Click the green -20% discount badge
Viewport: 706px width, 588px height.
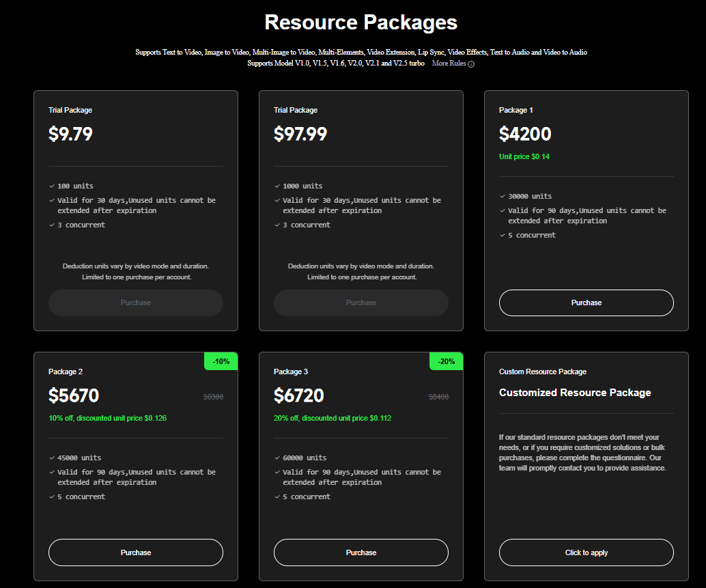pos(446,361)
